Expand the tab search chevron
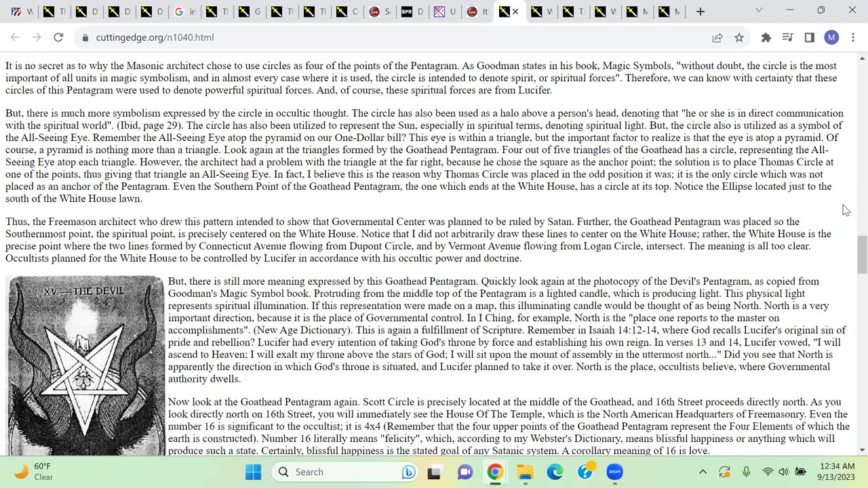 (x=759, y=10)
